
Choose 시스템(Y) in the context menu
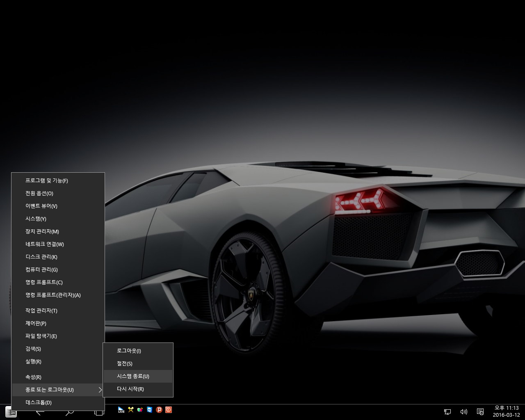click(x=58, y=219)
